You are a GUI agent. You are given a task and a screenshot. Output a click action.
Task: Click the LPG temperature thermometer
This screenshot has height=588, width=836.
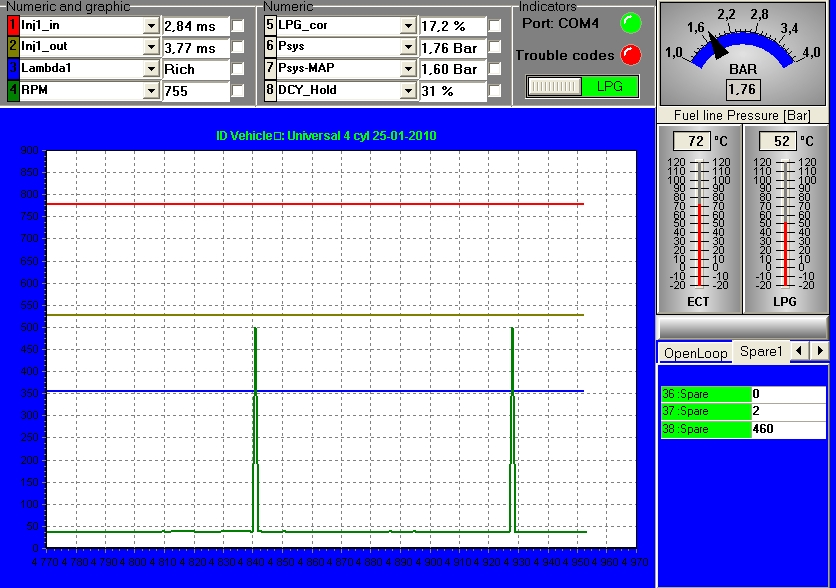pyautogui.click(x=786, y=222)
